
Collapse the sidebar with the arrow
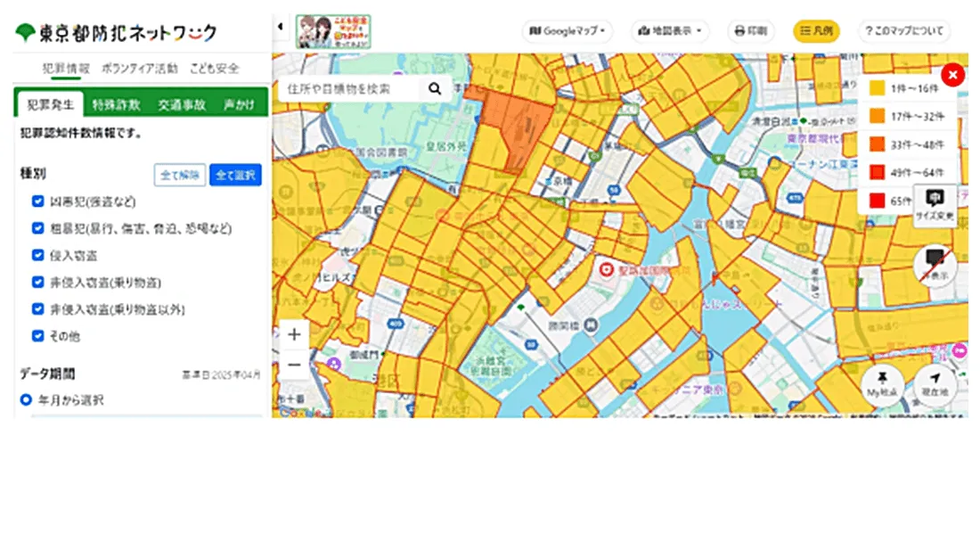pyautogui.click(x=280, y=27)
